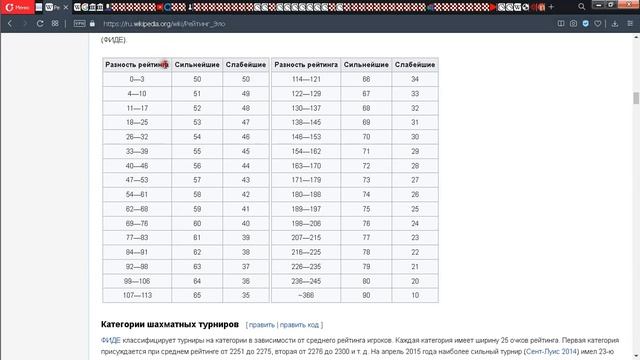This screenshot has height=360, width=640.
Task: Open Easy Setup panel icon
Action: 630,24
